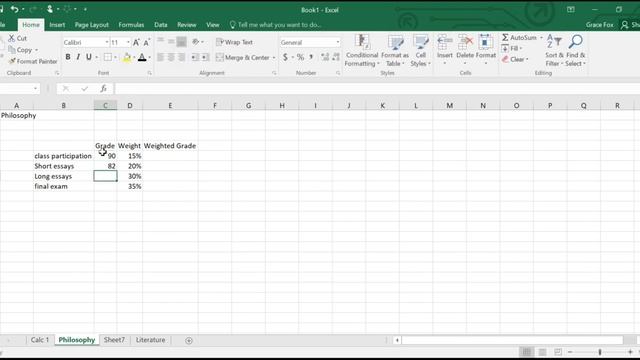Click Grace Fox account name
This screenshot has height=360, width=640.
[599, 25]
